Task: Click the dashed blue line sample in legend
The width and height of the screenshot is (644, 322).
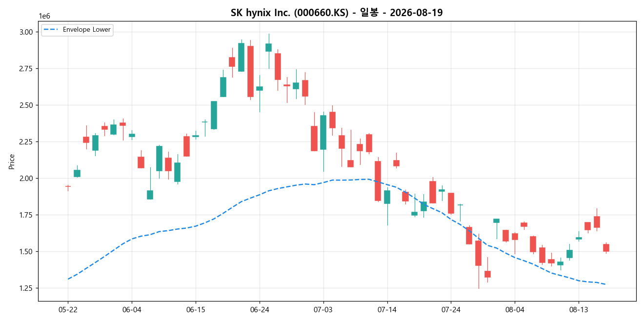Action: (51, 30)
